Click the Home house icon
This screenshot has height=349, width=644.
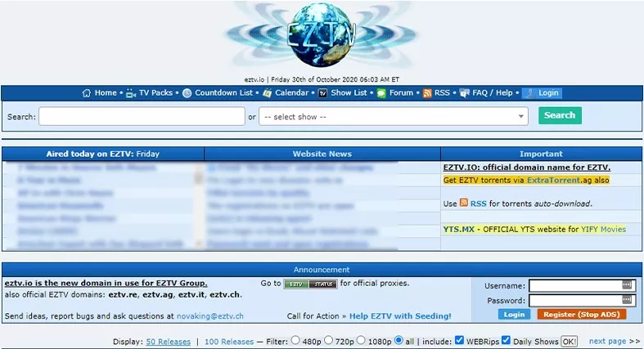[86, 93]
